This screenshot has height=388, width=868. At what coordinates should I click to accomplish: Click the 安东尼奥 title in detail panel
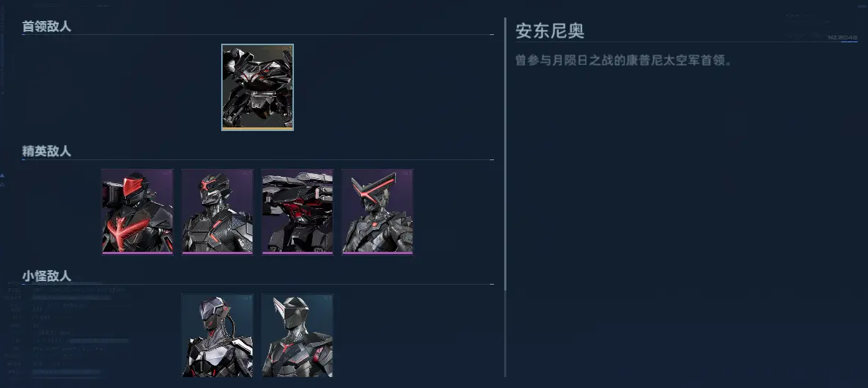[x=550, y=31]
